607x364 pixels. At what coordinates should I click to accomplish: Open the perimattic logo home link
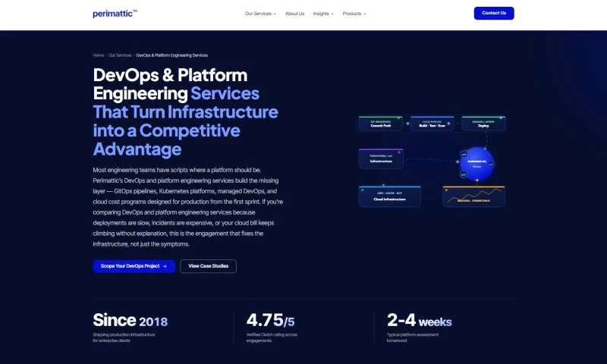115,14
